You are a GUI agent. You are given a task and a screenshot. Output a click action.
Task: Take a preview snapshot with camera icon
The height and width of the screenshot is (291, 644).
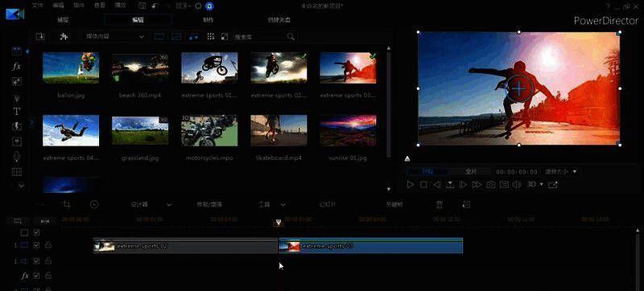tap(490, 184)
